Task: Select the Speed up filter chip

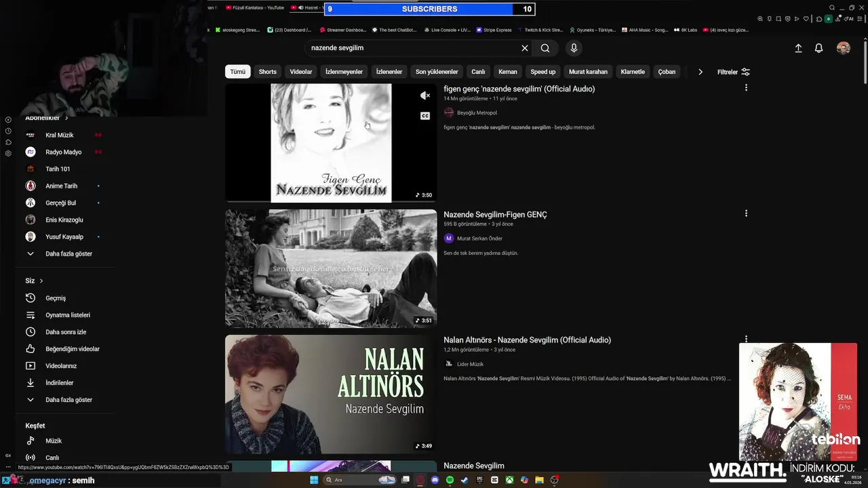Action: [542, 72]
